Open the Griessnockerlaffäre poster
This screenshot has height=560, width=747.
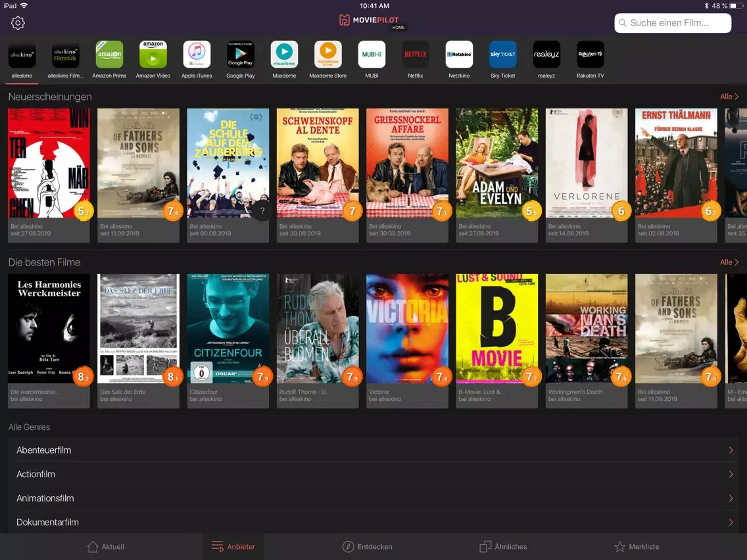[x=407, y=163]
